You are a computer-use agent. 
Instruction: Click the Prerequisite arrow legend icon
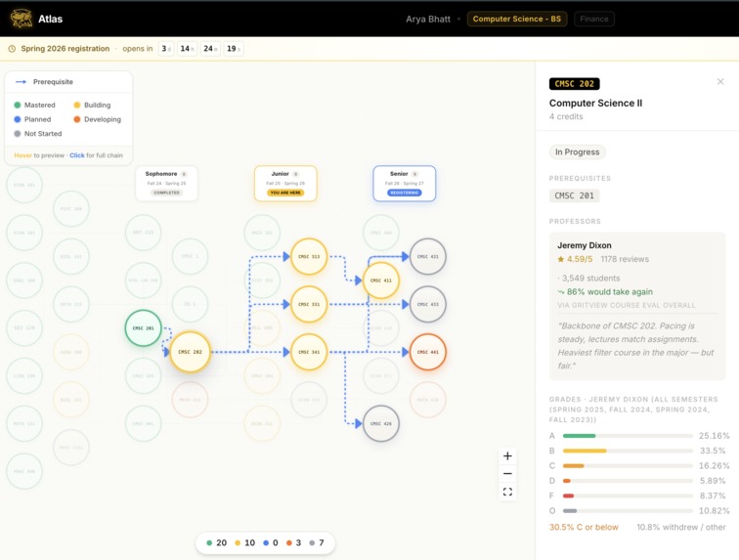pyautogui.click(x=22, y=81)
